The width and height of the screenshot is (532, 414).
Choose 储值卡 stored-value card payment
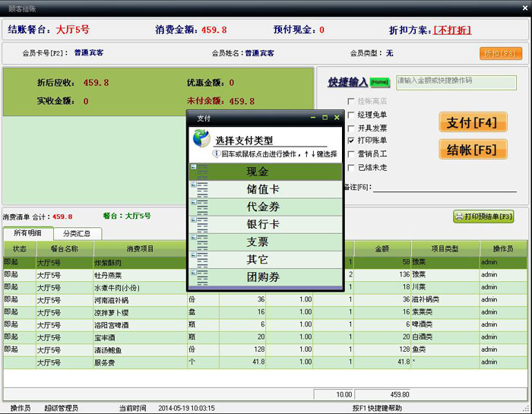tap(257, 190)
